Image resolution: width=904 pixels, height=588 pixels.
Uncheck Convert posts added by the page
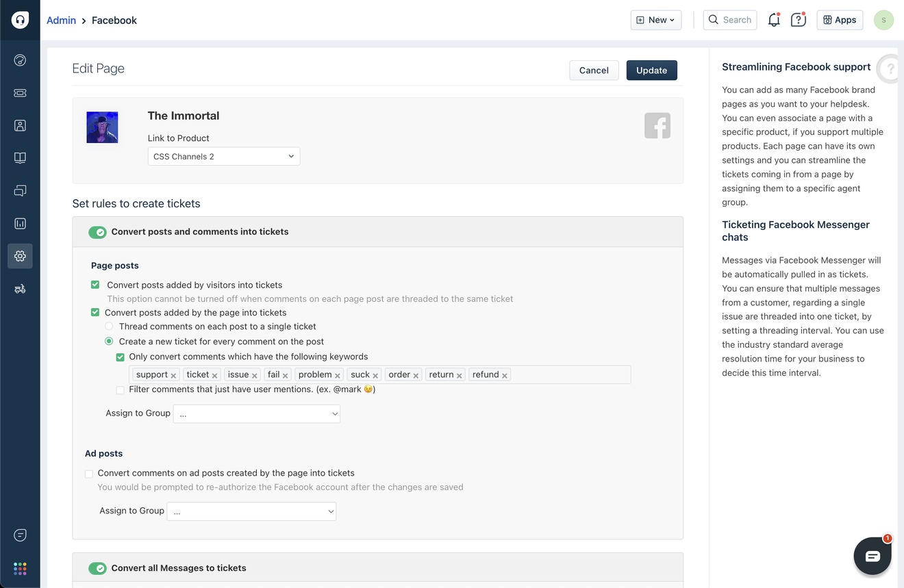click(x=95, y=312)
